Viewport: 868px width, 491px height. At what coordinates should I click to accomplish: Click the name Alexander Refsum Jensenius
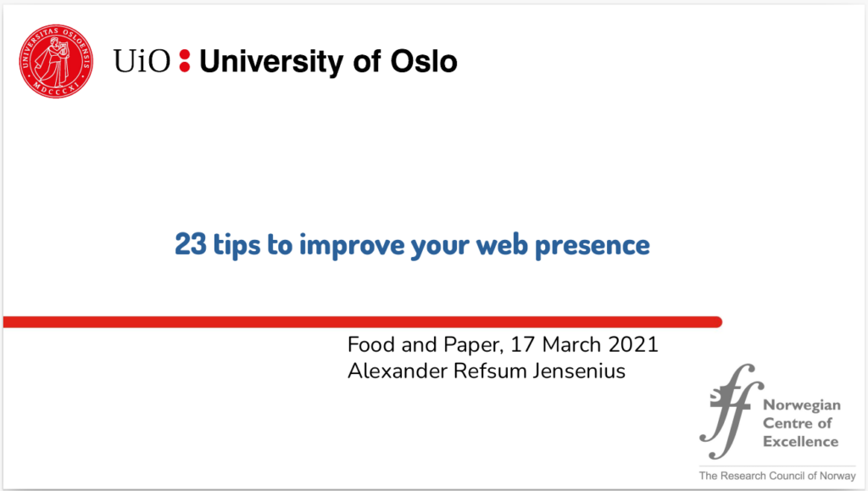(x=487, y=371)
